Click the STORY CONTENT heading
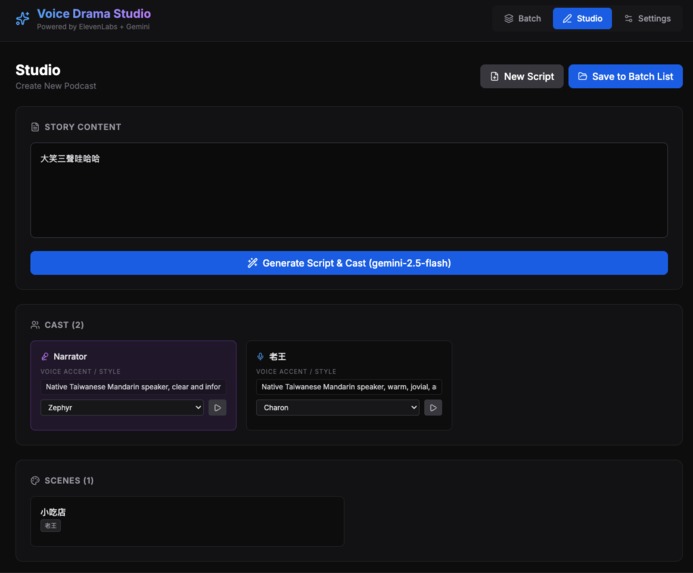The image size is (693, 573). coord(83,127)
